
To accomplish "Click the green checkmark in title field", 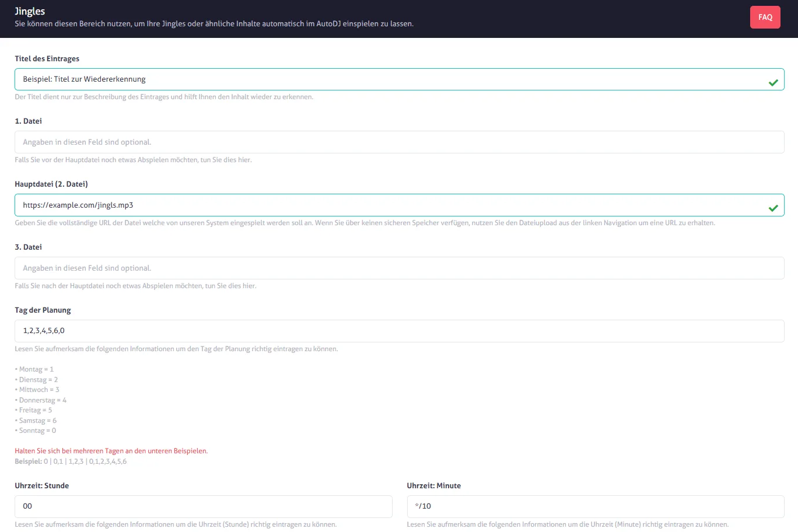I will (773, 83).
